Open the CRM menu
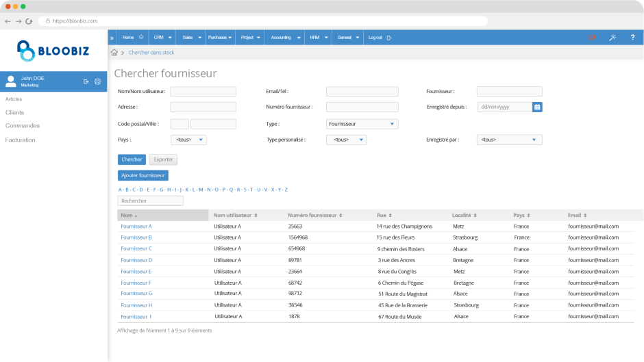The width and height of the screenshot is (644, 362). pos(162,38)
